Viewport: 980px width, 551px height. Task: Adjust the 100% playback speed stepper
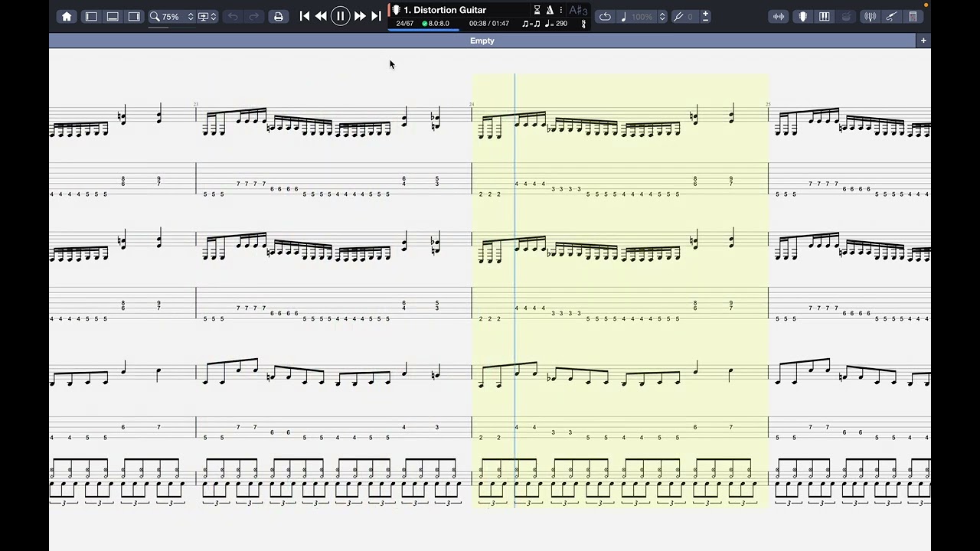point(662,16)
